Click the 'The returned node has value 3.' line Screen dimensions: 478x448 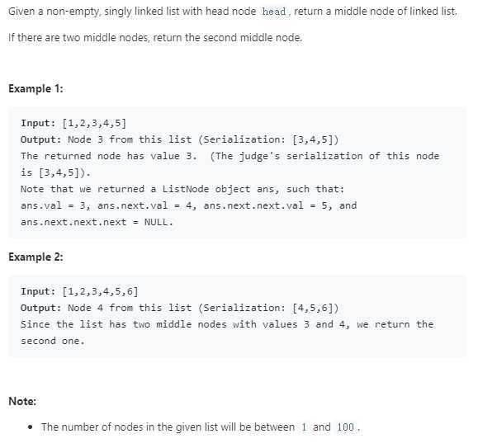pos(230,156)
